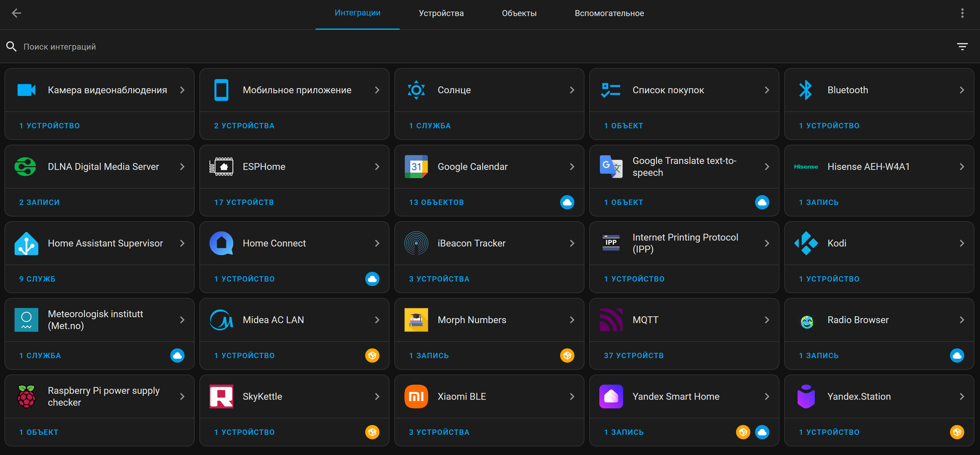Switch to the Объекты tab
The height and width of the screenshot is (455, 980).
point(519,13)
